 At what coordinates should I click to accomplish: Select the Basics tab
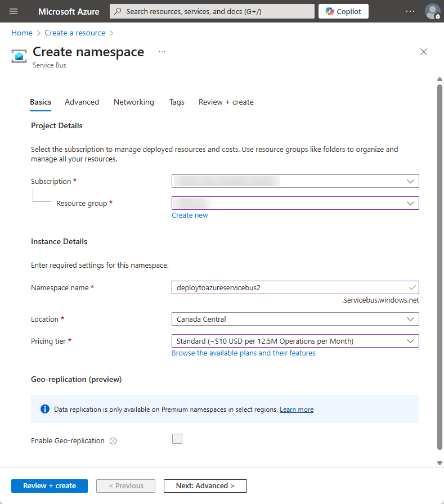tap(41, 102)
